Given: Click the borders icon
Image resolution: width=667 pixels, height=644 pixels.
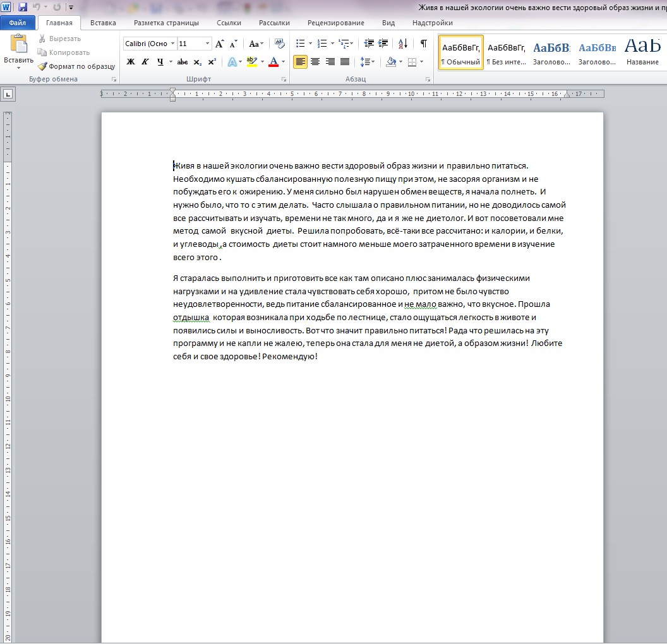Looking at the screenshot, I should click(412, 62).
